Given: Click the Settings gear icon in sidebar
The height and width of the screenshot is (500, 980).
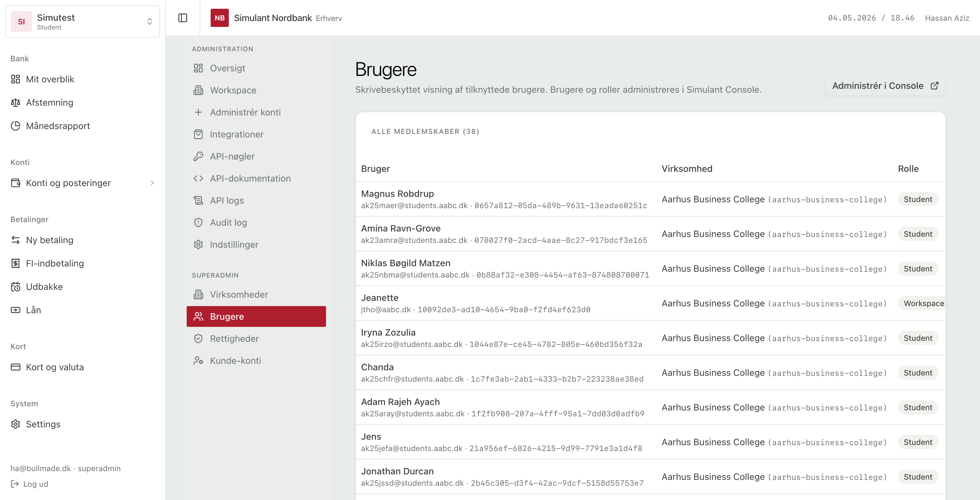Looking at the screenshot, I should [15, 424].
